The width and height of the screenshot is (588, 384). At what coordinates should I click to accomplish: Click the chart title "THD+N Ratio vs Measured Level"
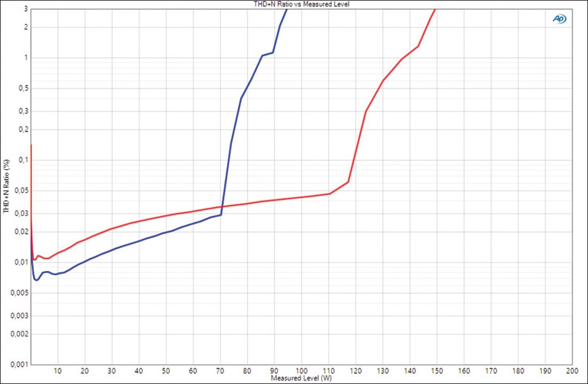coord(301,4)
